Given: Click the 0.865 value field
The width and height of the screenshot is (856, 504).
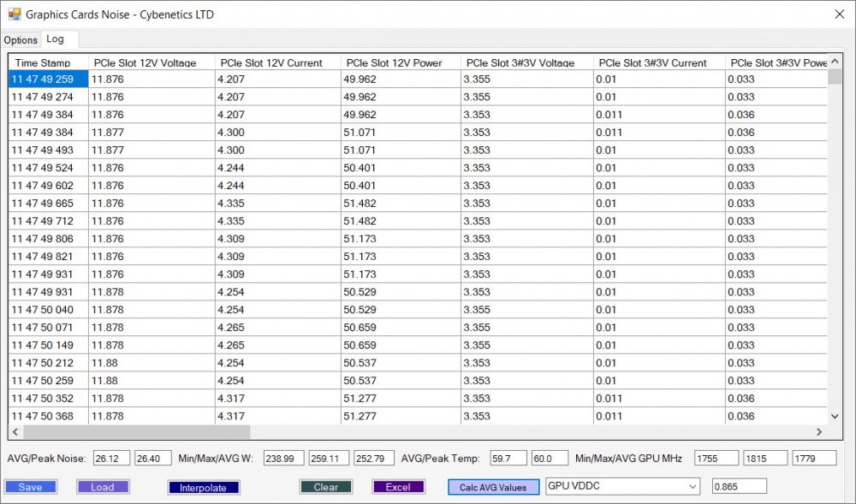Looking at the screenshot, I should tap(739, 486).
